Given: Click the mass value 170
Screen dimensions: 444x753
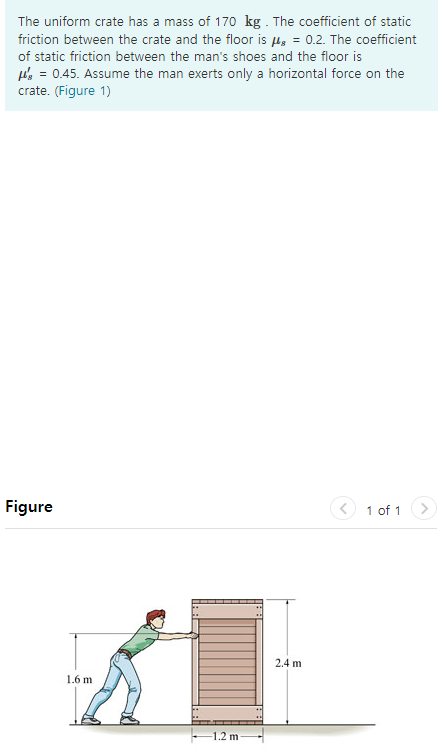Looking at the screenshot, I should 225,22.
